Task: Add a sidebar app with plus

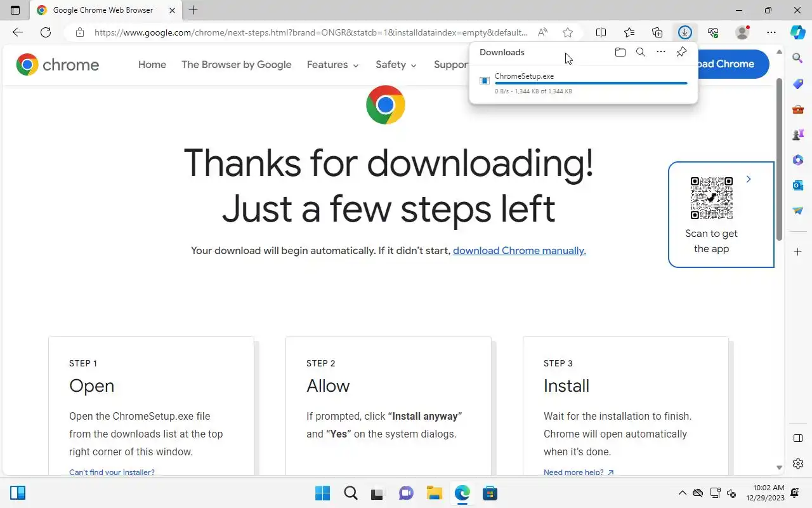Action: [798, 252]
